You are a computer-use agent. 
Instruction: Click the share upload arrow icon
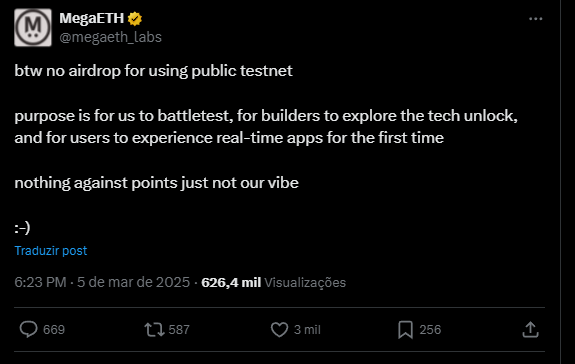pyautogui.click(x=530, y=329)
